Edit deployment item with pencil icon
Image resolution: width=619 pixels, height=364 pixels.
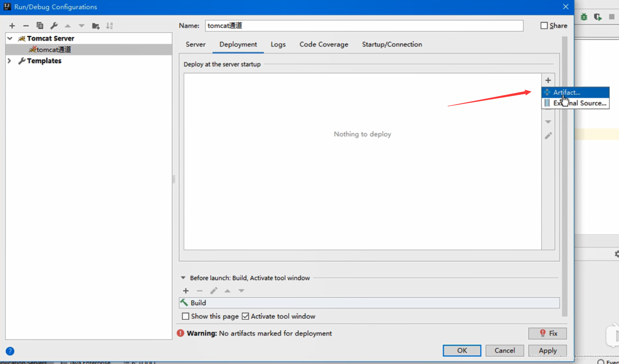548,136
